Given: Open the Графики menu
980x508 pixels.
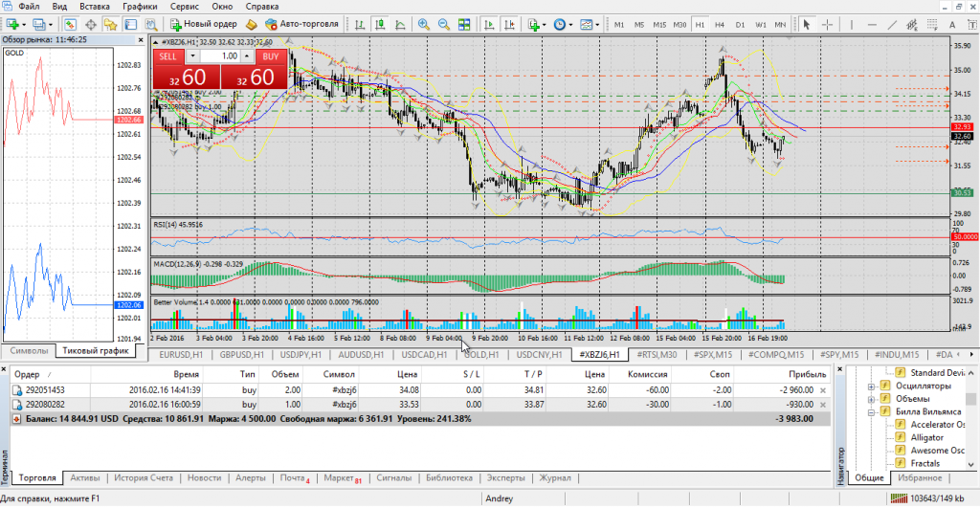Looking at the screenshot, I should [x=140, y=7].
